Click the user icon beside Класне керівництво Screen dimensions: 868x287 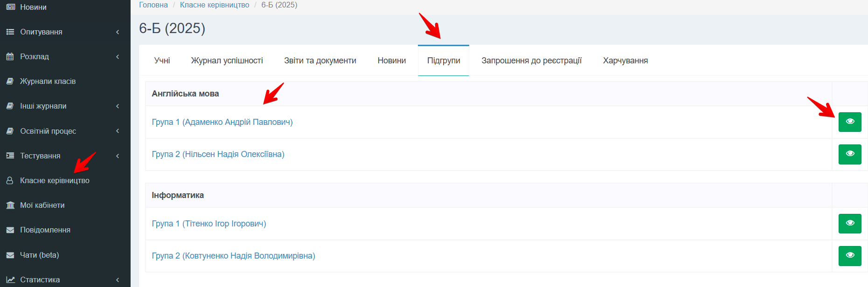pyautogui.click(x=10, y=180)
